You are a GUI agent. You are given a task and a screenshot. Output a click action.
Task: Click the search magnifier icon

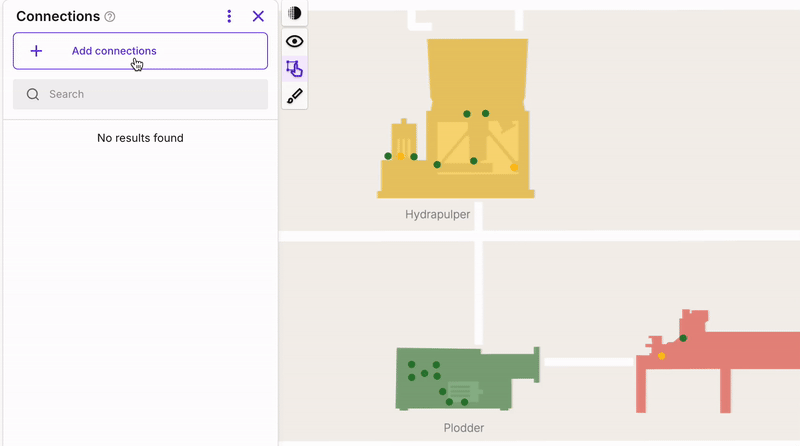coord(33,94)
